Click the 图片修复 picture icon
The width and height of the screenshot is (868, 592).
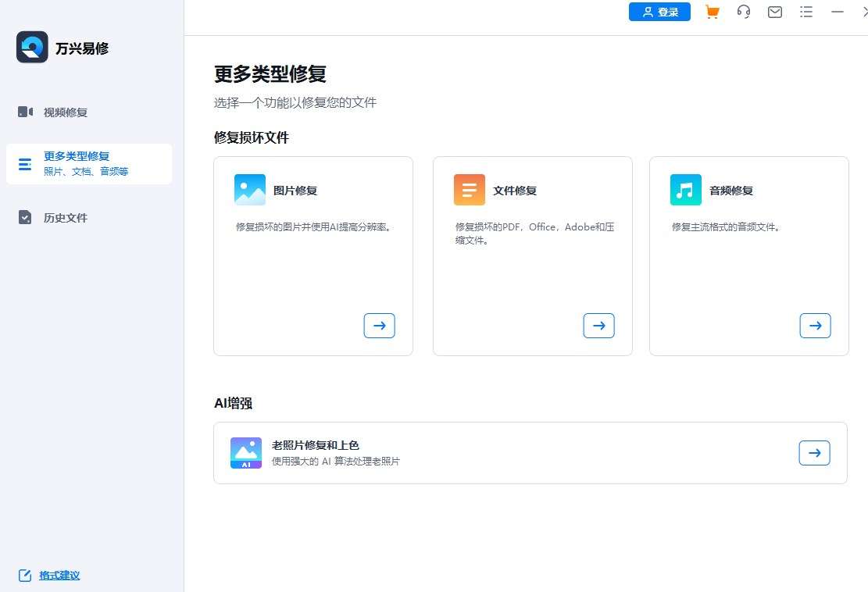[250, 190]
